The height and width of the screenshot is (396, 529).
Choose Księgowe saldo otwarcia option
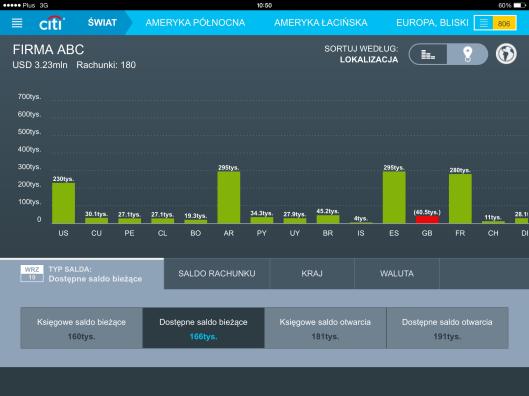[325, 328]
